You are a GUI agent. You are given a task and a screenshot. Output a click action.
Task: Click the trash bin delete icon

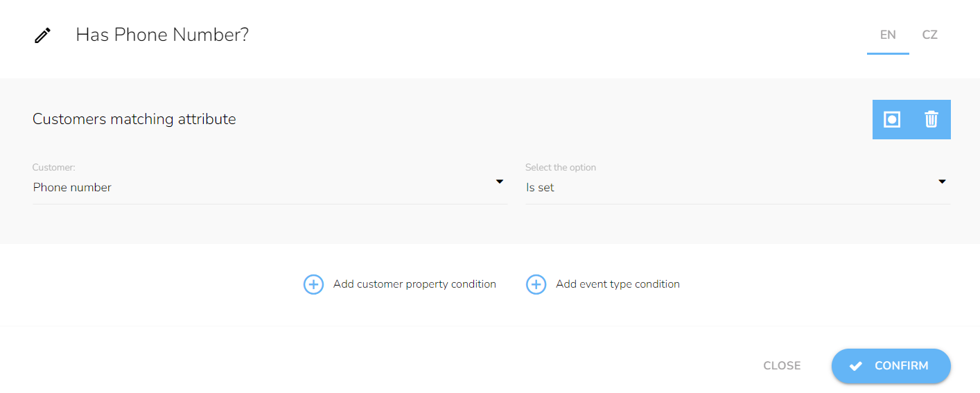pos(931,119)
